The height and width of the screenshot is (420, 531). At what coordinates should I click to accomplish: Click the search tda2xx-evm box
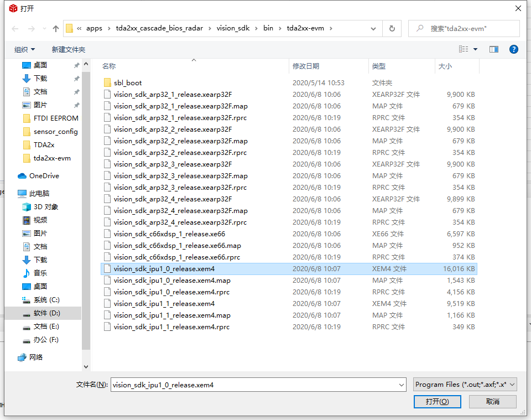(x=464, y=29)
